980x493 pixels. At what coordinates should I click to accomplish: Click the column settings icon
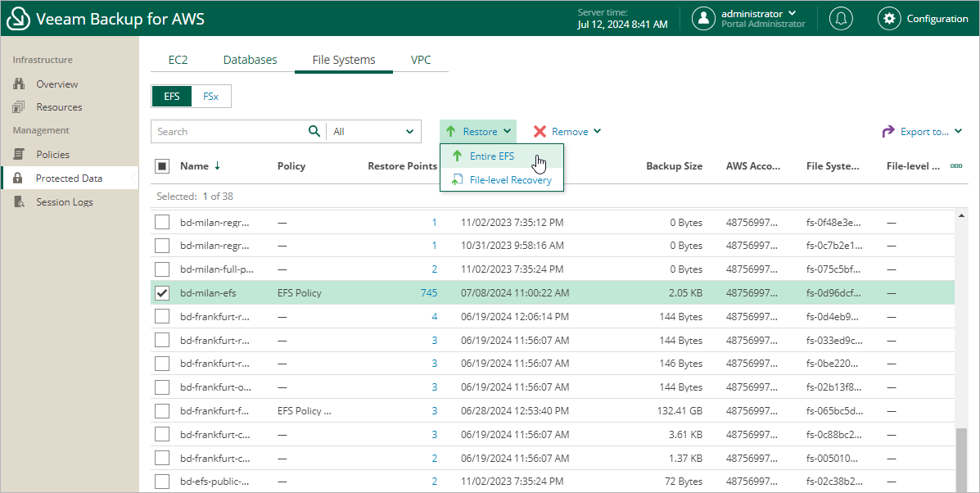pyautogui.click(x=955, y=166)
